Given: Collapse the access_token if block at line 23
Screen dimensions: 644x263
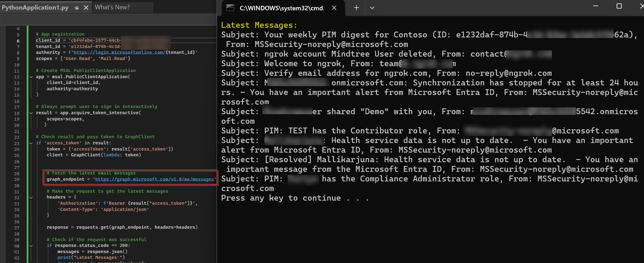Looking at the screenshot, I should [x=31, y=143].
